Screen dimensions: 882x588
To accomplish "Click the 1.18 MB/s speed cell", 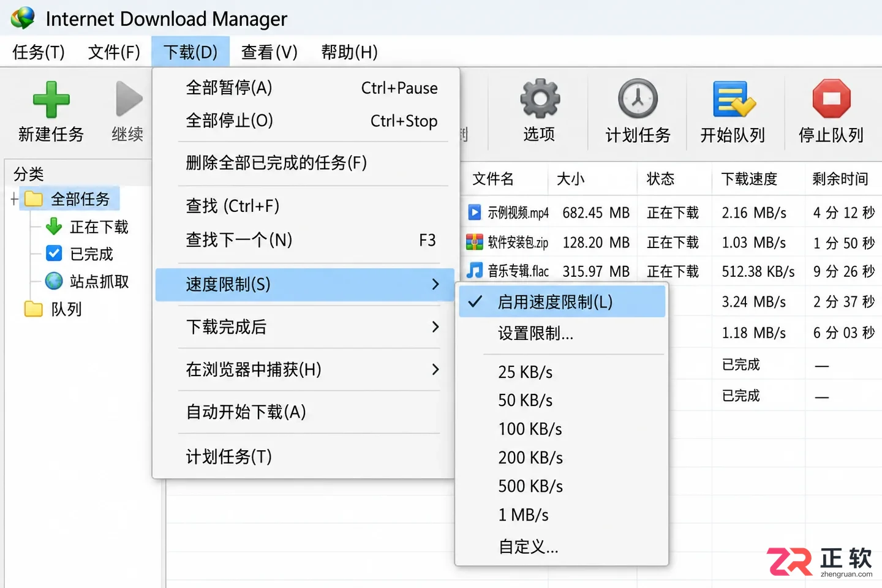I will (x=754, y=333).
